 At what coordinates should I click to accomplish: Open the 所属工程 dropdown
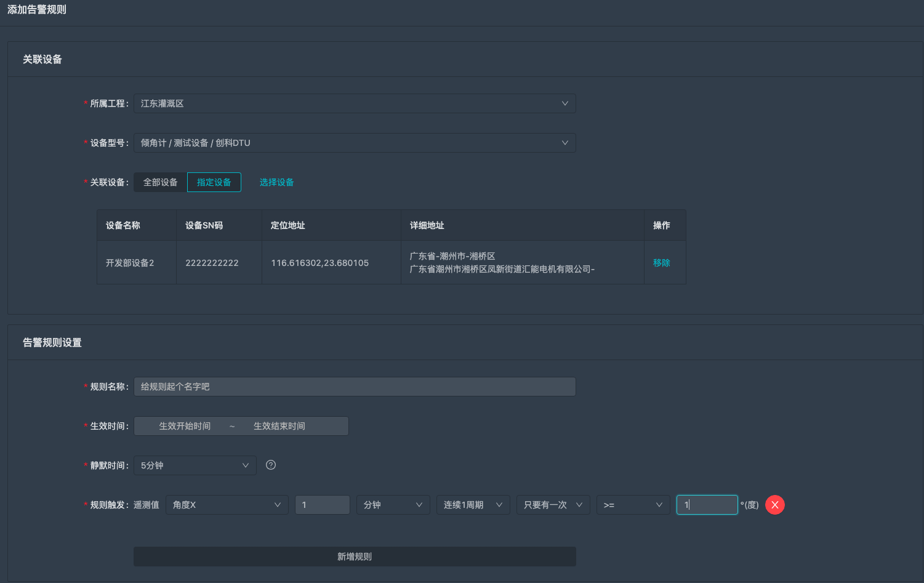point(354,103)
